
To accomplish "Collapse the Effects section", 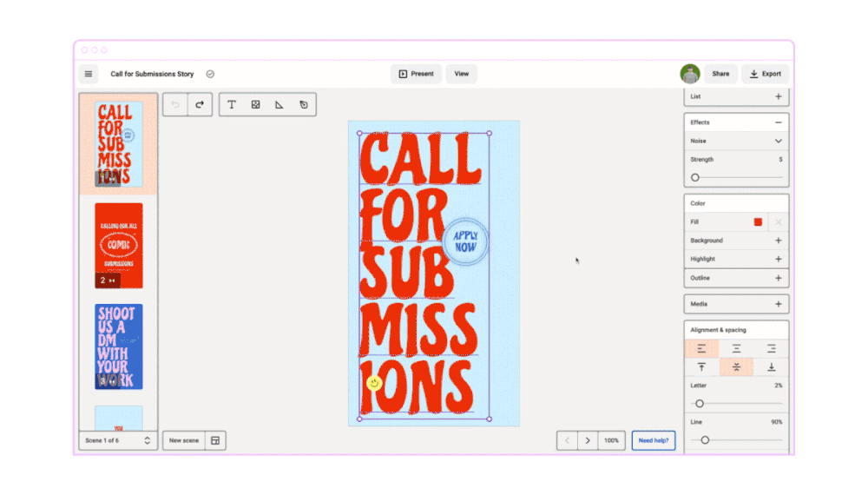I will [779, 122].
